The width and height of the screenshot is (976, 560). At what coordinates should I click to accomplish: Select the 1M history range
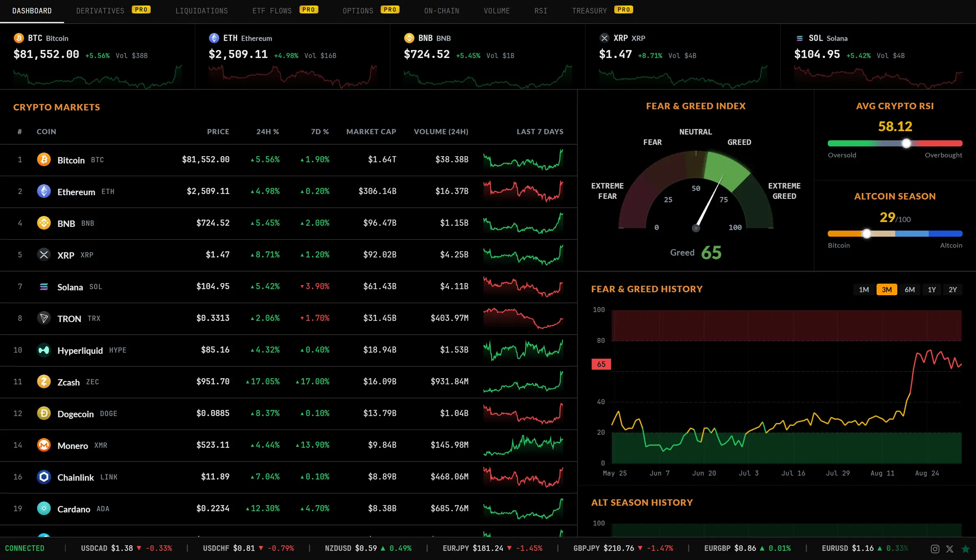(x=864, y=290)
